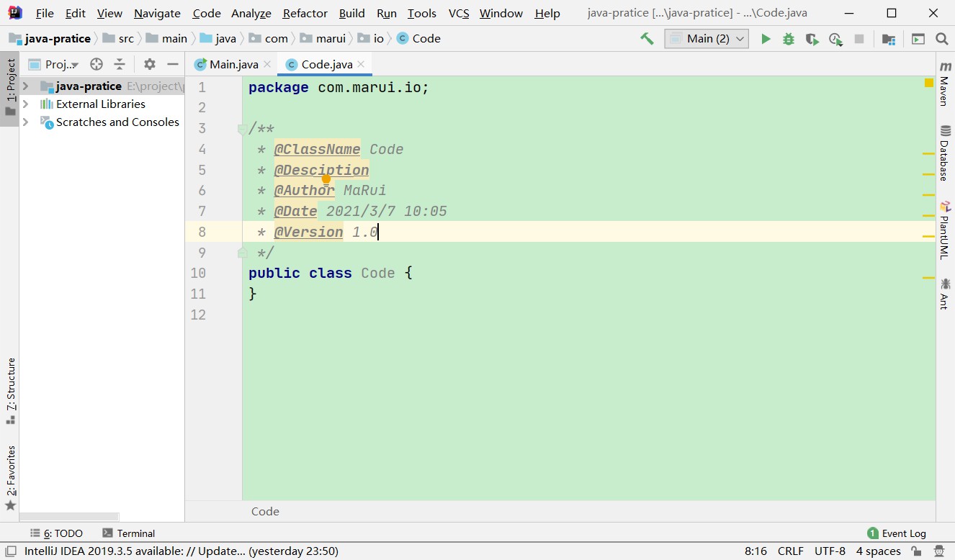This screenshot has height=560, width=955.
Task: Toggle tool window bars via bottom-left icon
Action: pyautogui.click(x=11, y=551)
